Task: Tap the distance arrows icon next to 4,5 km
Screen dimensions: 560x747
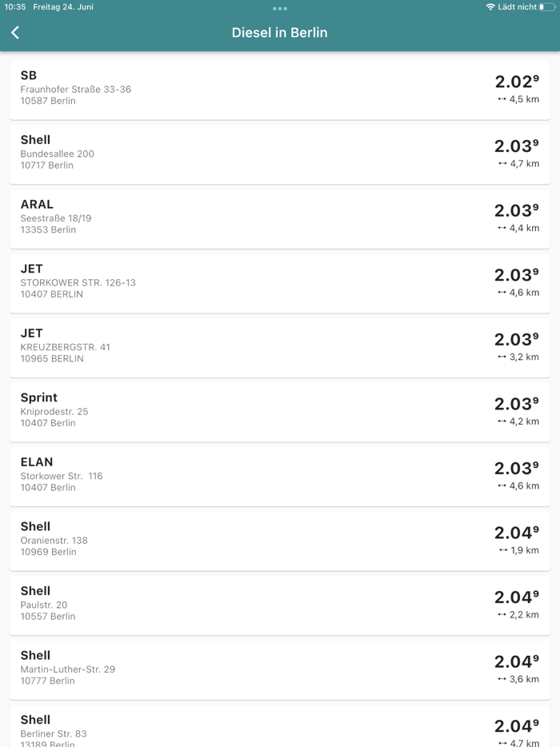Action: [502, 100]
